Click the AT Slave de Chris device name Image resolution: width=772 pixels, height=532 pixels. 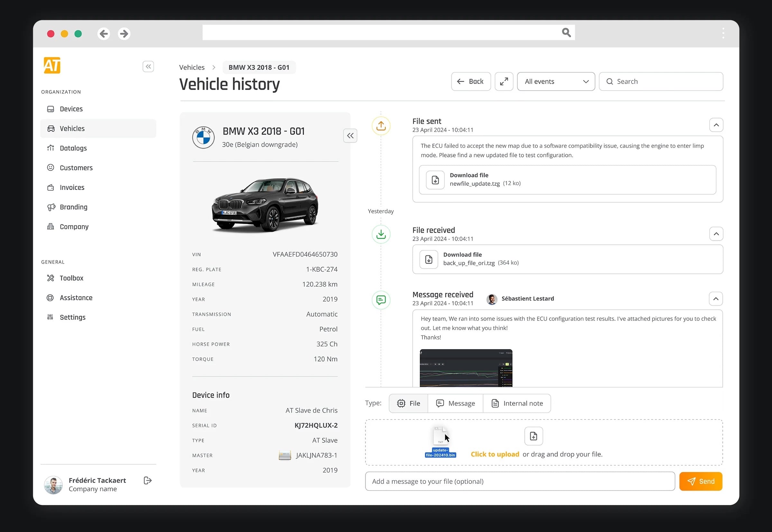pos(311,410)
